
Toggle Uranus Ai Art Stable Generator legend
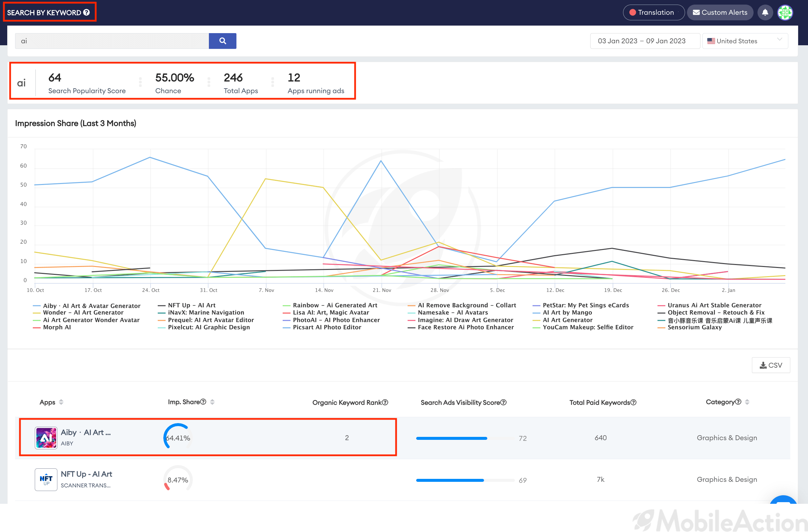(710, 305)
